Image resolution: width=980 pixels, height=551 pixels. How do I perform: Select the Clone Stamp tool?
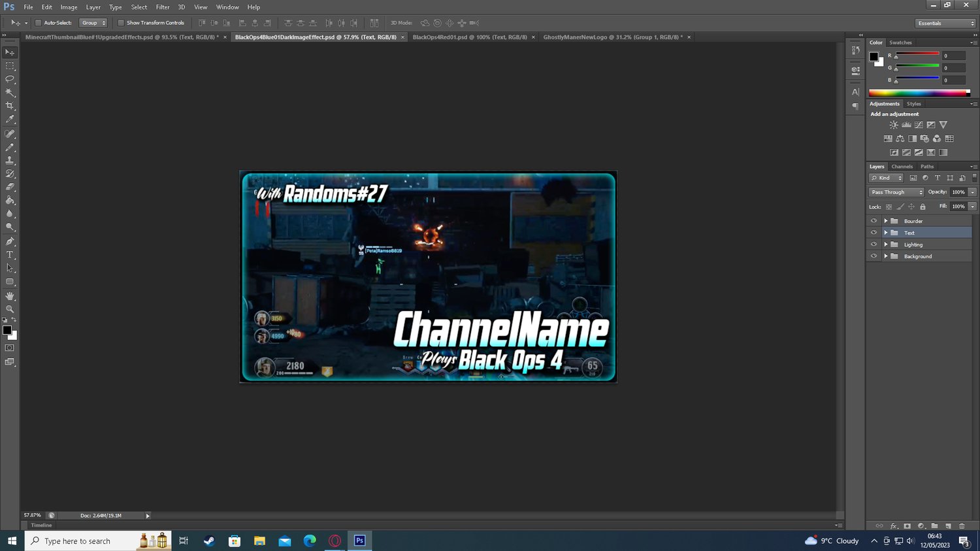pos(10,161)
